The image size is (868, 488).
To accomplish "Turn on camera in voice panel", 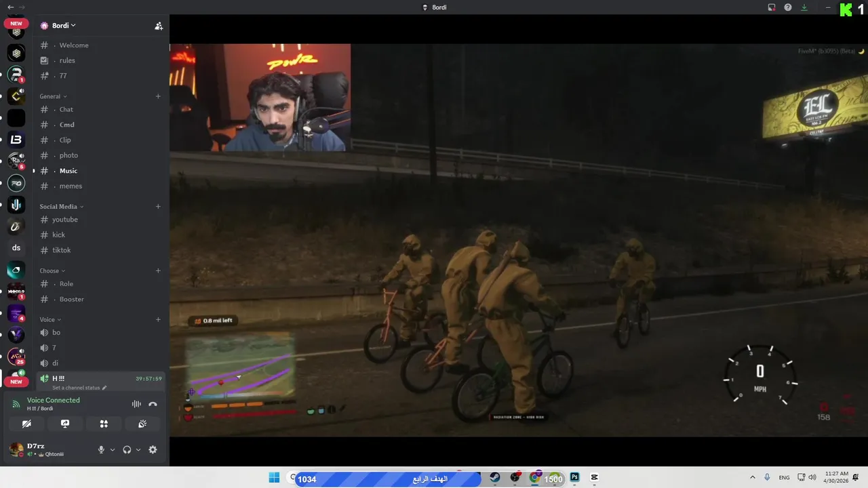I will click(x=26, y=424).
